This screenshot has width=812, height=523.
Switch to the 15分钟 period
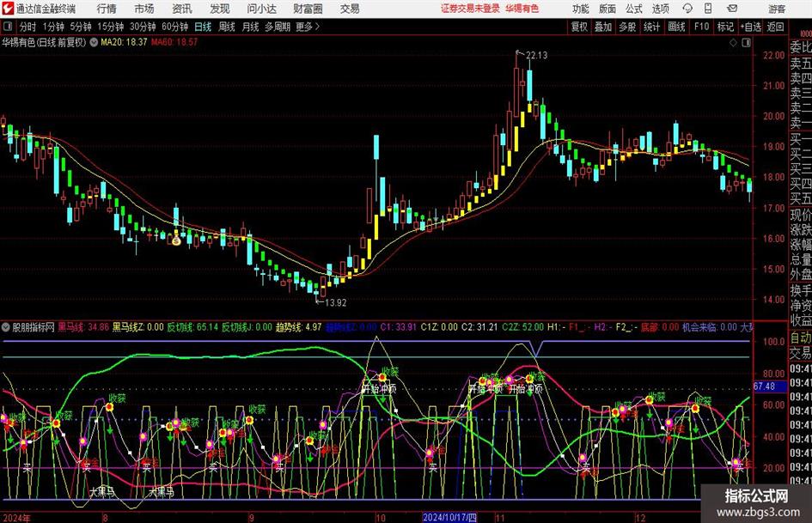(111, 27)
